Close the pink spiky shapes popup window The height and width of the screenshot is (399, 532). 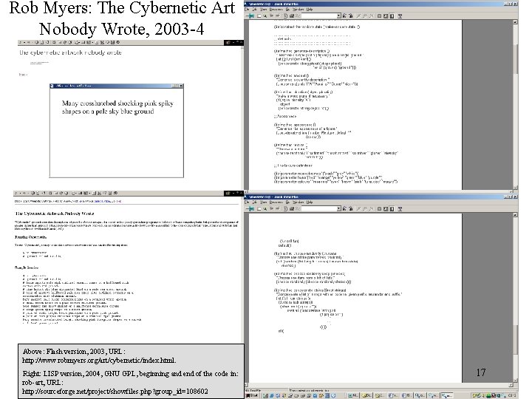coord(181,86)
